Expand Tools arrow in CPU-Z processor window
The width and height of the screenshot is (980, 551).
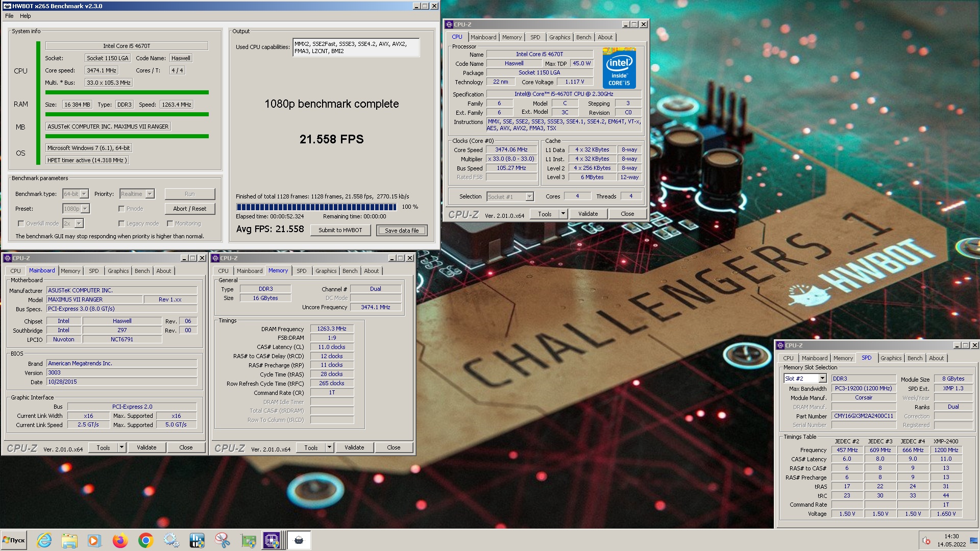pyautogui.click(x=563, y=214)
